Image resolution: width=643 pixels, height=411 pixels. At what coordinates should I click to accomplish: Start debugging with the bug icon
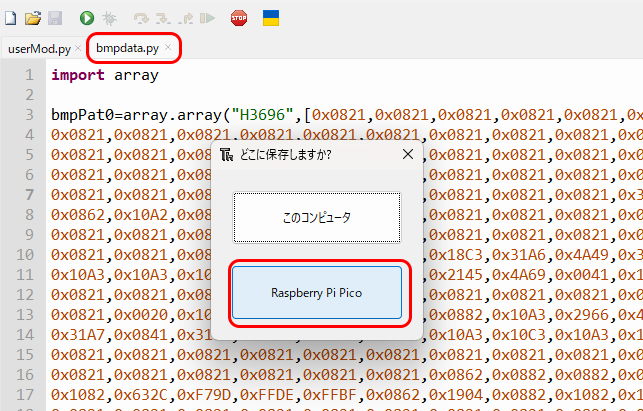109,18
